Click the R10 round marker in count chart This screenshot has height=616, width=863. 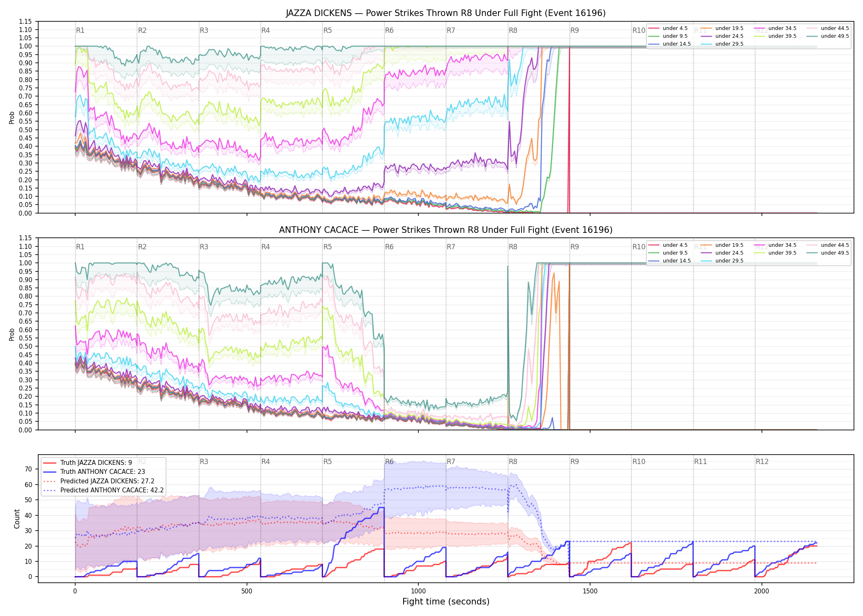coord(639,462)
